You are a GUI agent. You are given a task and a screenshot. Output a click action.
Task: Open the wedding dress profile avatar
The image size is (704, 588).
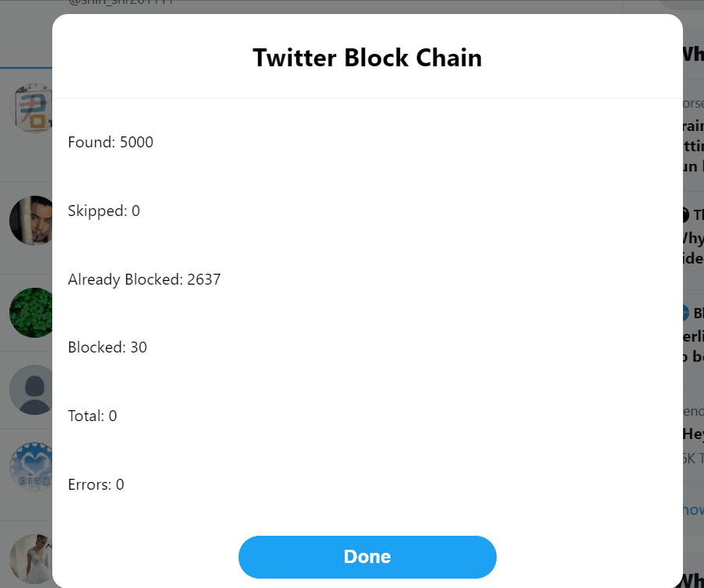[31, 559]
